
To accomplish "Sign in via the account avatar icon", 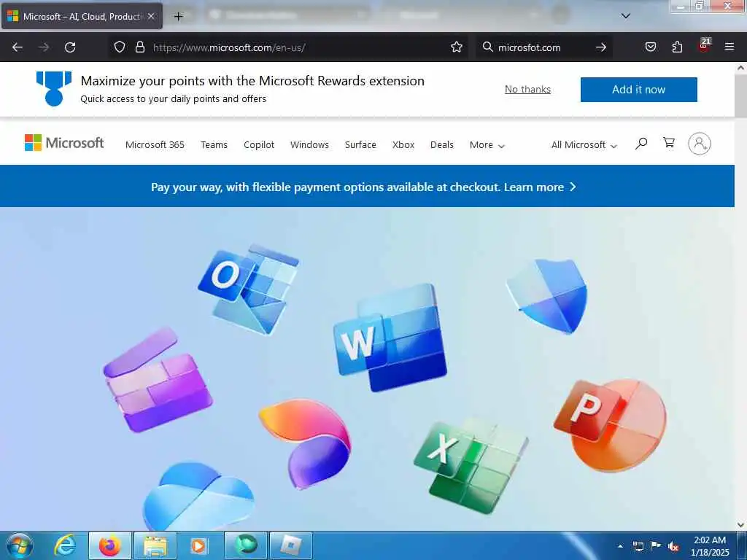I will tap(700, 144).
